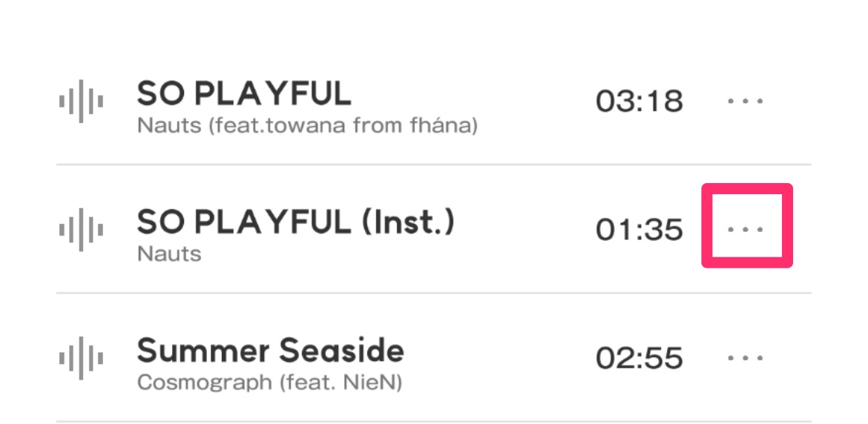This screenshot has height=424, width=868.
Task: Select the SO PLAYFUL (Inst.) track title
Action: click(x=296, y=222)
